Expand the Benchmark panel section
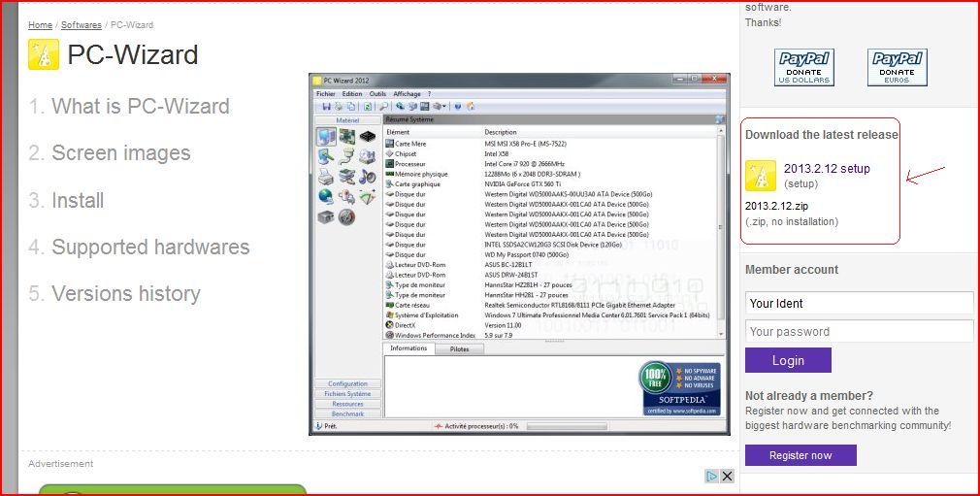The image size is (980, 496). (347, 413)
